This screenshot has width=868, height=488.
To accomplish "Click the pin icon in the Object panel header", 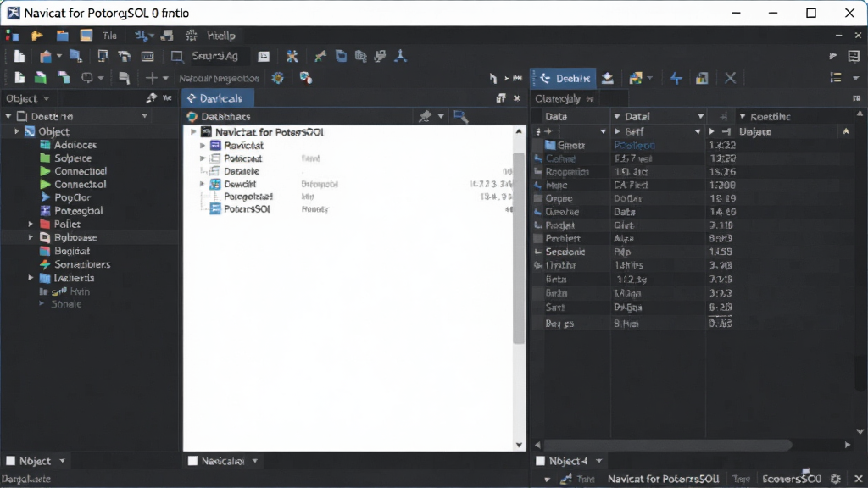I will (x=151, y=98).
